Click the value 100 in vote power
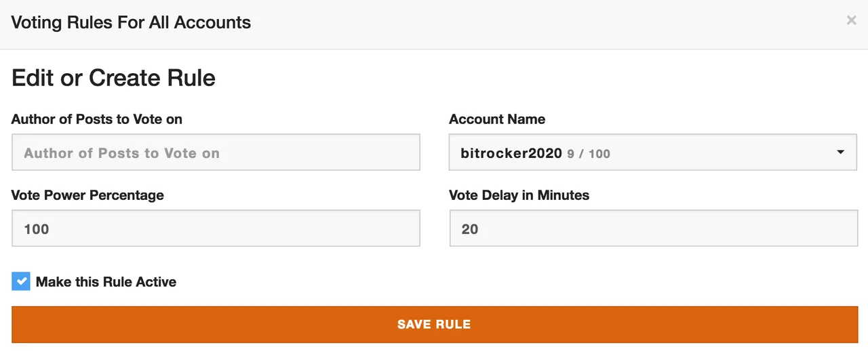Image resolution: width=868 pixels, height=351 pixels. tap(37, 229)
